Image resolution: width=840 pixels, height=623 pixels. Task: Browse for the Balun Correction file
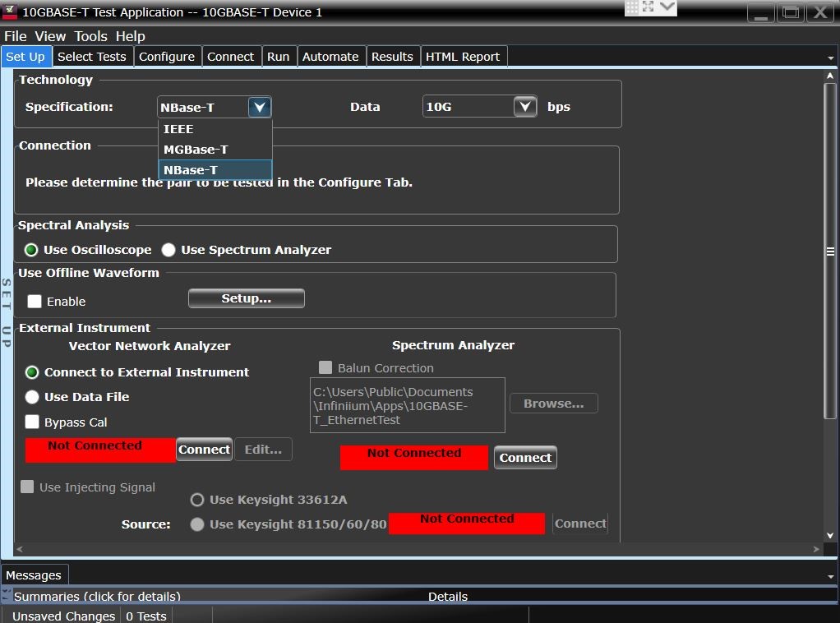click(x=553, y=403)
